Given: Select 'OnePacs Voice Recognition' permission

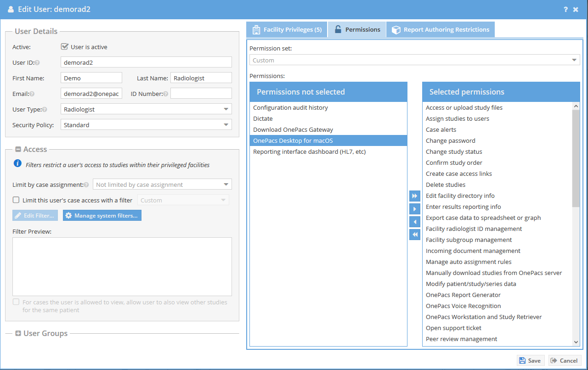Looking at the screenshot, I should coord(498,306).
